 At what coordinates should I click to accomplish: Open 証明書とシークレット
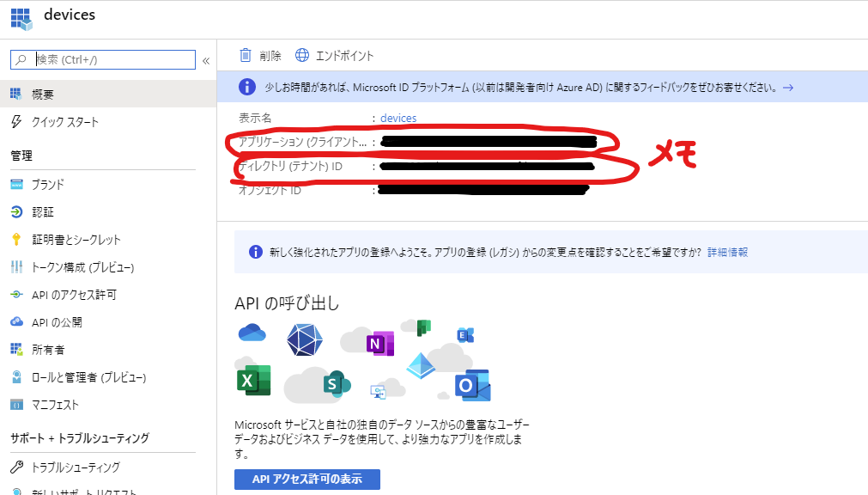(76, 240)
